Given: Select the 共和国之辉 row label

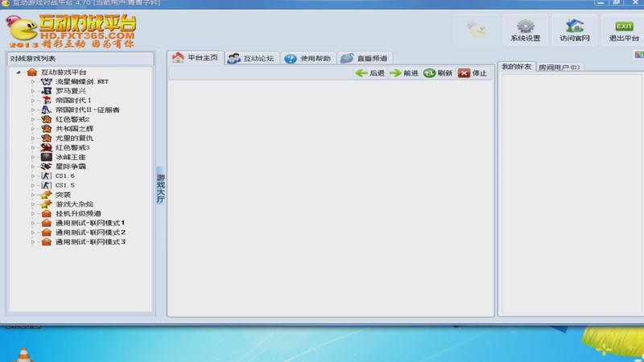Looking at the screenshot, I should pos(74,129).
